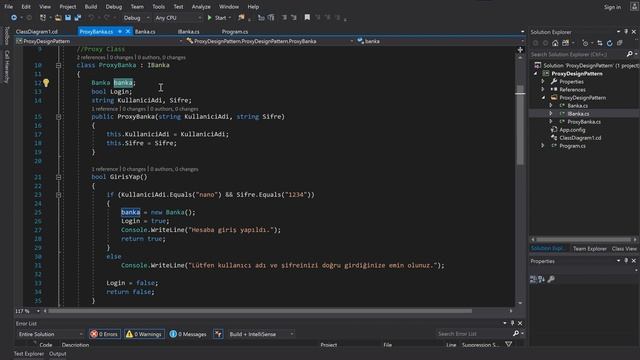Click the Solution Explorer search magnifier icon
The image size is (640, 360).
click(629, 54)
